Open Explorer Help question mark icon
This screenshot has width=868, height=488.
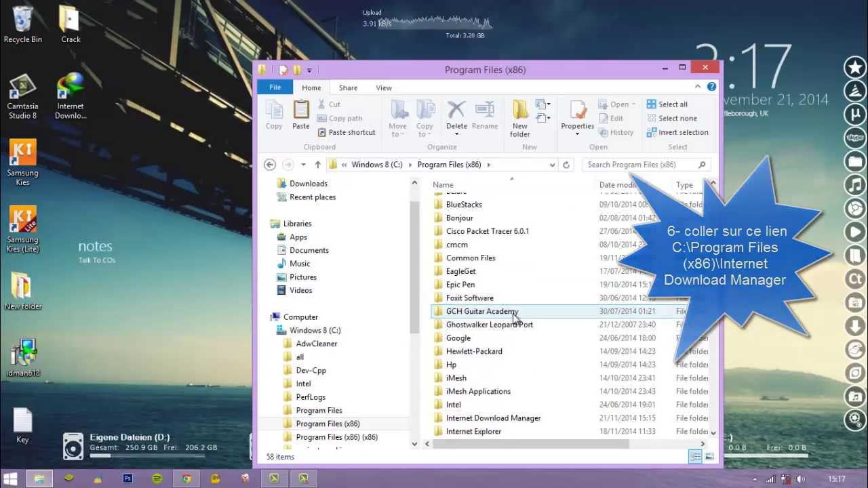pos(711,87)
